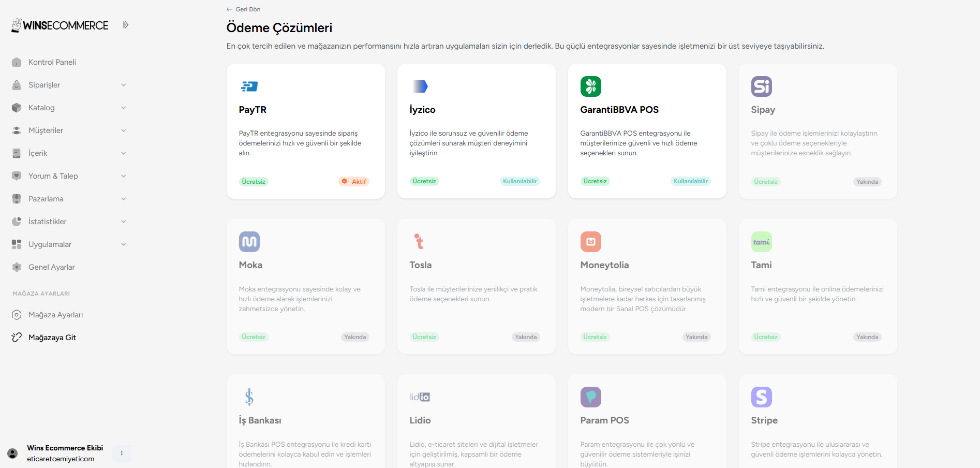Expand the Pazarlama menu chevron
The height and width of the screenshot is (468, 980).
coord(124,199)
